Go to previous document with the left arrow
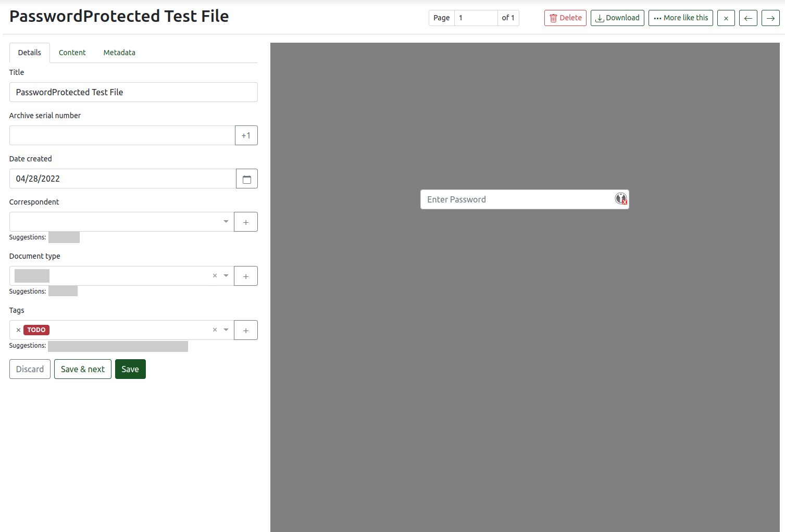The image size is (785, 532). pyautogui.click(x=748, y=18)
